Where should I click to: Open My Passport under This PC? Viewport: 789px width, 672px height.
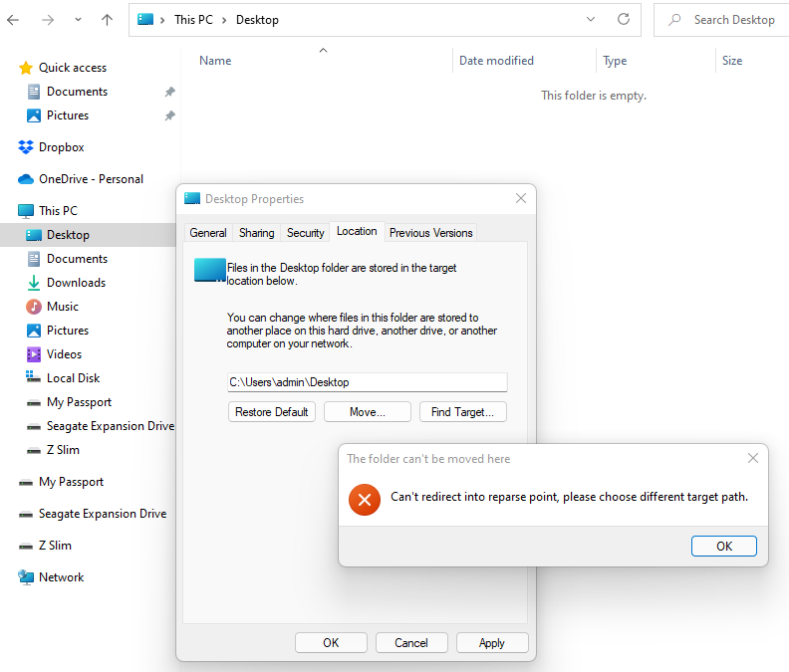click(x=79, y=402)
